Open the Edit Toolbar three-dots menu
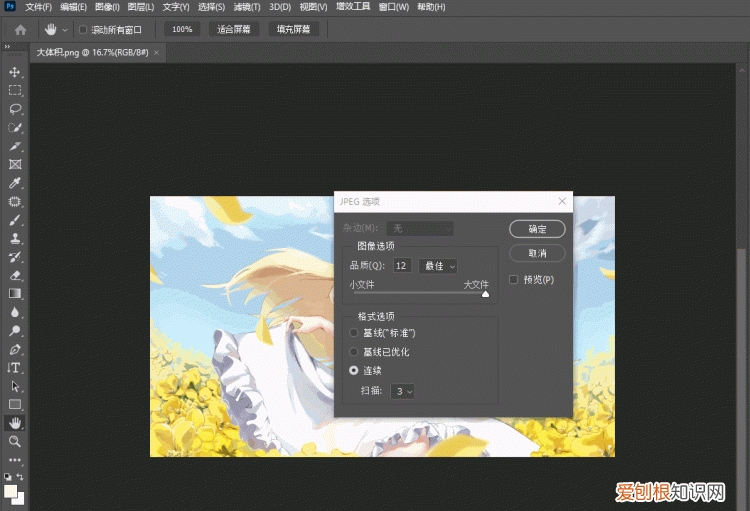The width and height of the screenshot is (750, 511). [15, 460]
